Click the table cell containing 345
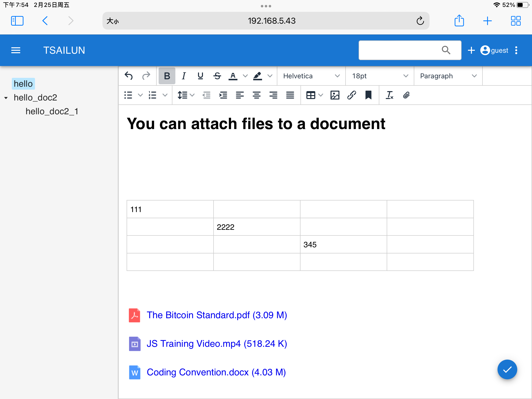The width and height of the screenshot is (532, 399). 344,244
